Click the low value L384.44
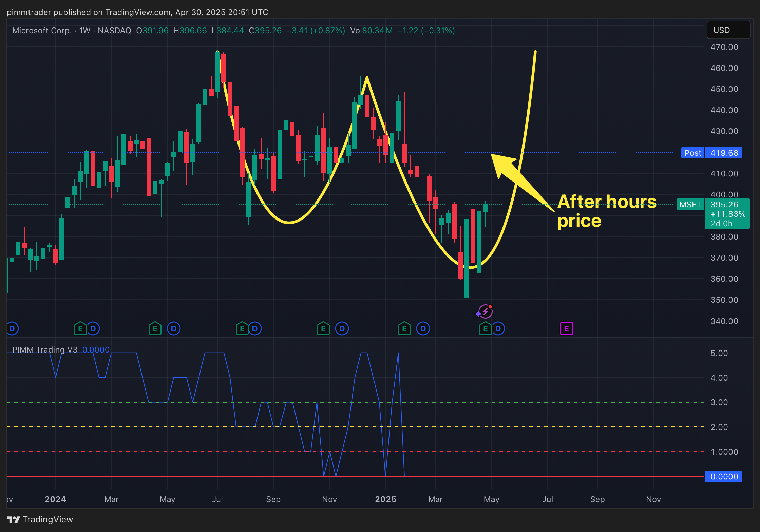The image size is (760, 532). pyautogui.click(x=228, y=31)
